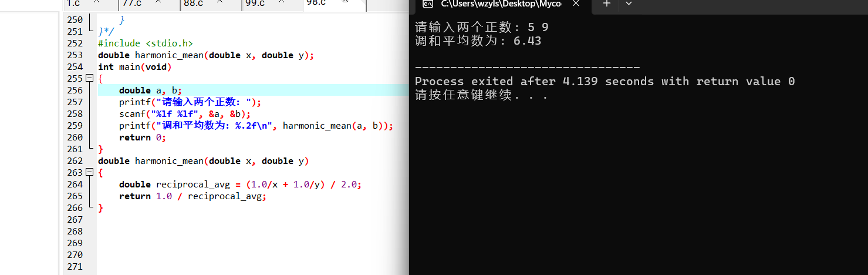
Task: Click the 请按任意键继续 prompt in terminal
Action: (x=481, y=95)
